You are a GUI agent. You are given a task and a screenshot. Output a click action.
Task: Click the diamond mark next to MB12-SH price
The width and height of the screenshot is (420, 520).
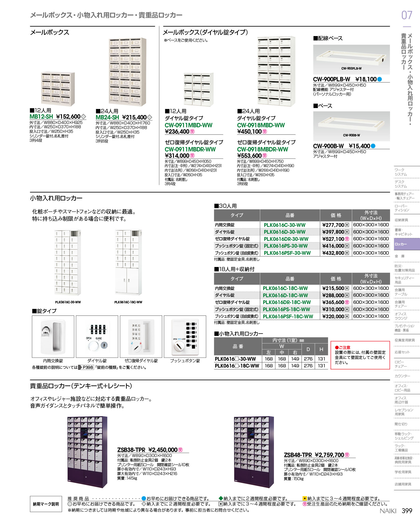click(83, 117)
